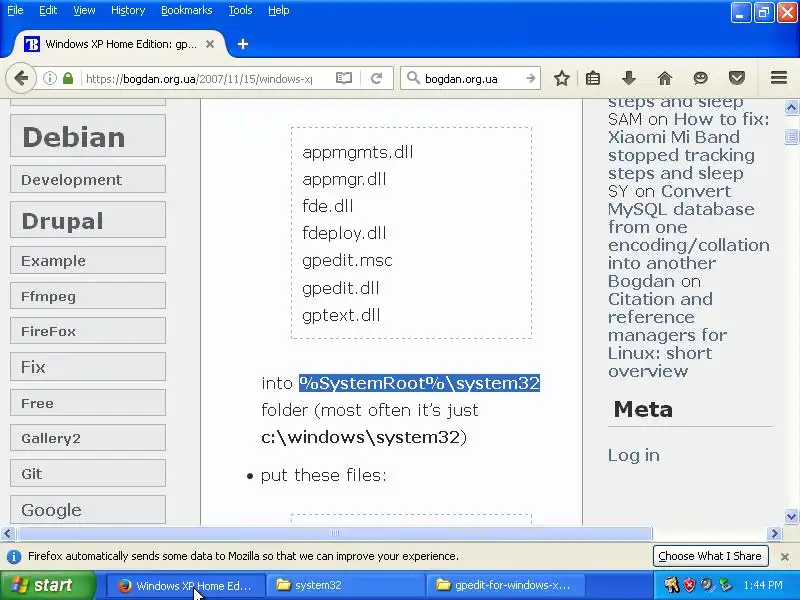The height and width of the screenshot is (600, 800).
Task: Bookmark this page with the star icon
Action: pos(562,79)
